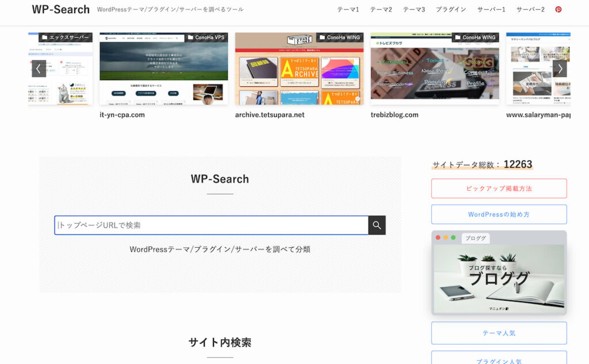Open the エックスサーバー tagged site thumbnail
This screenshot has height=364, width=589.
pos(60,68)
